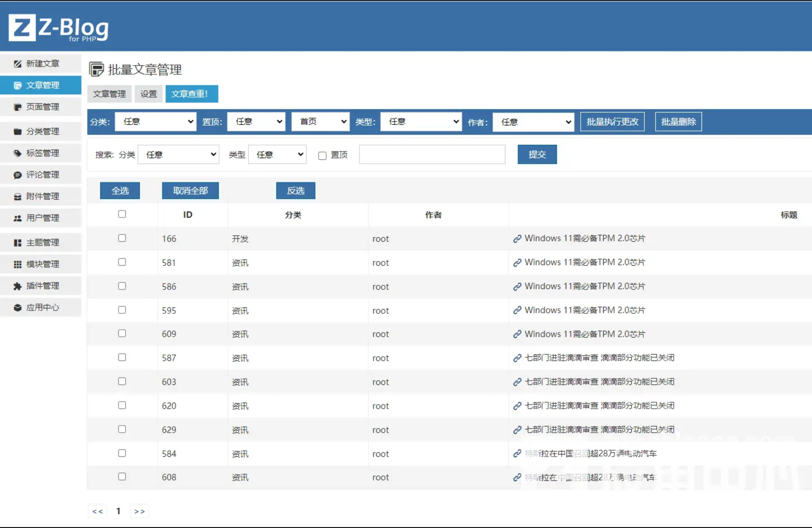
Task: Check the box for article 608
Action: click(x=122, y=477)
